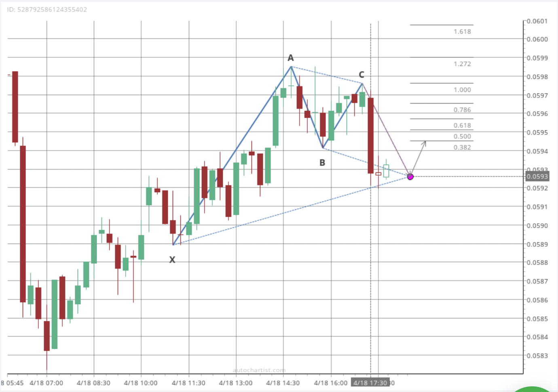Click the 0.0585 price axis label
This screenshot has height=392, width=558.
click(537, 319)
